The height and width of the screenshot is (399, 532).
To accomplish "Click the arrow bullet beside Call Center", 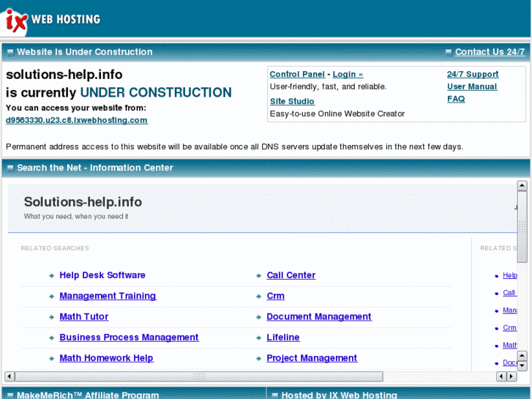I will click(259, 276).
